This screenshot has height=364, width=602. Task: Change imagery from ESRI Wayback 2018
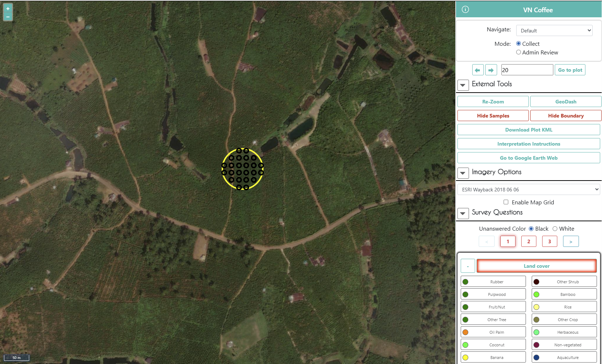(528, 189)
